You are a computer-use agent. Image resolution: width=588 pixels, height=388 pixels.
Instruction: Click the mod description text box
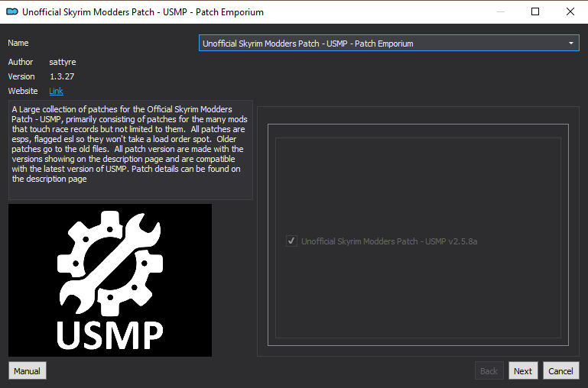tap(131, 150)
